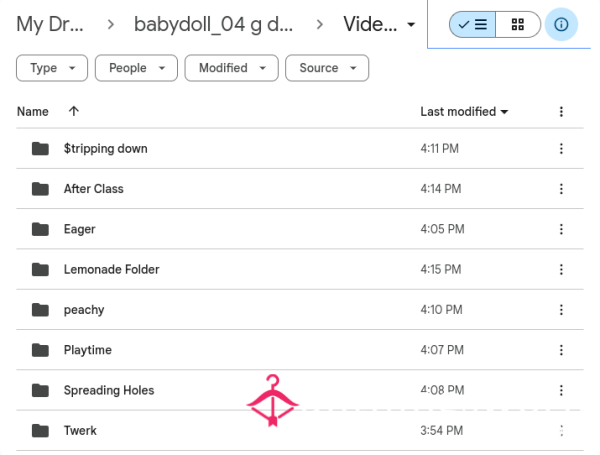Click the Twerk folder icon

click(40, 431)
